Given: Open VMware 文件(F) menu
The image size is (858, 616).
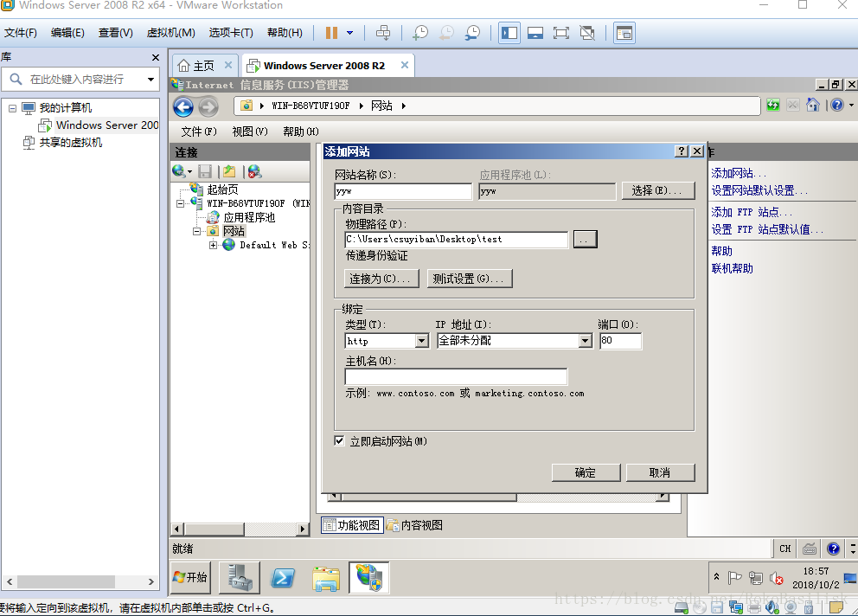Looking at the screenshot, I should coord(21,33).
